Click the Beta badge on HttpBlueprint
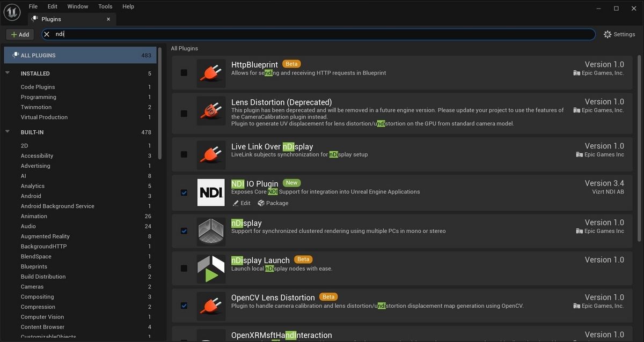This screenshot has height=342, width=644. click(292, 64)
